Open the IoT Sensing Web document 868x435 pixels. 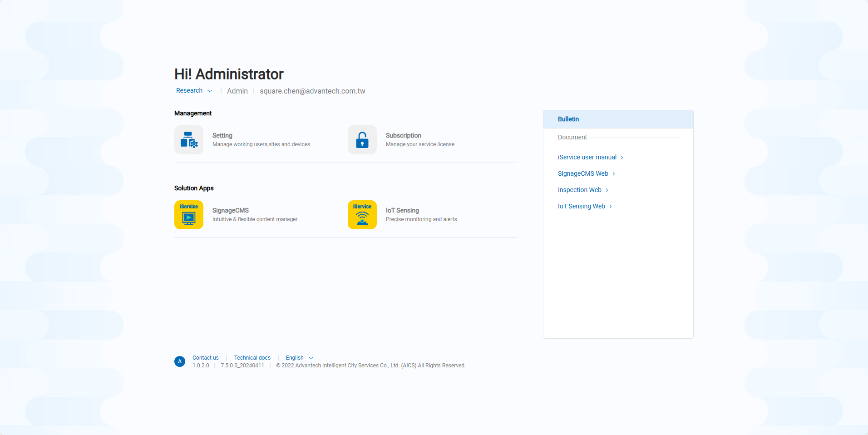[581, 206]
